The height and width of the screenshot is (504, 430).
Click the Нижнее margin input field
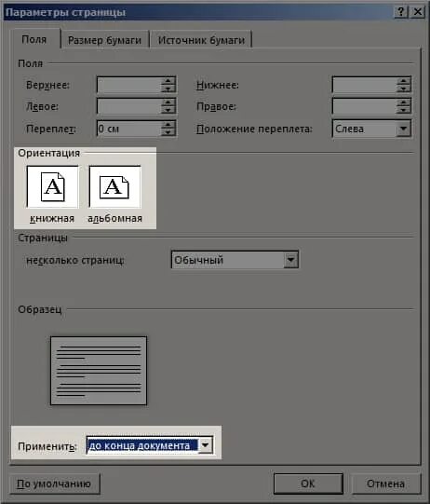coord(365,85)
